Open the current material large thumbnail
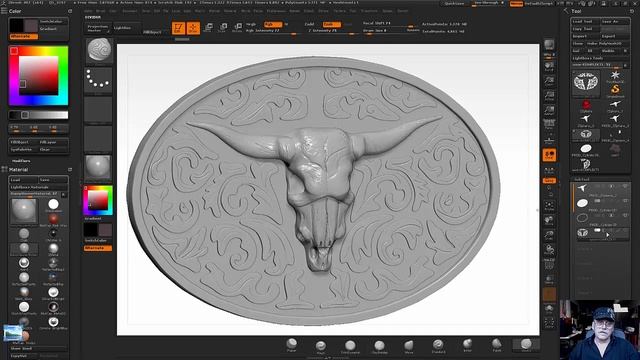640x360 pixels. click(x=24, y=211)
